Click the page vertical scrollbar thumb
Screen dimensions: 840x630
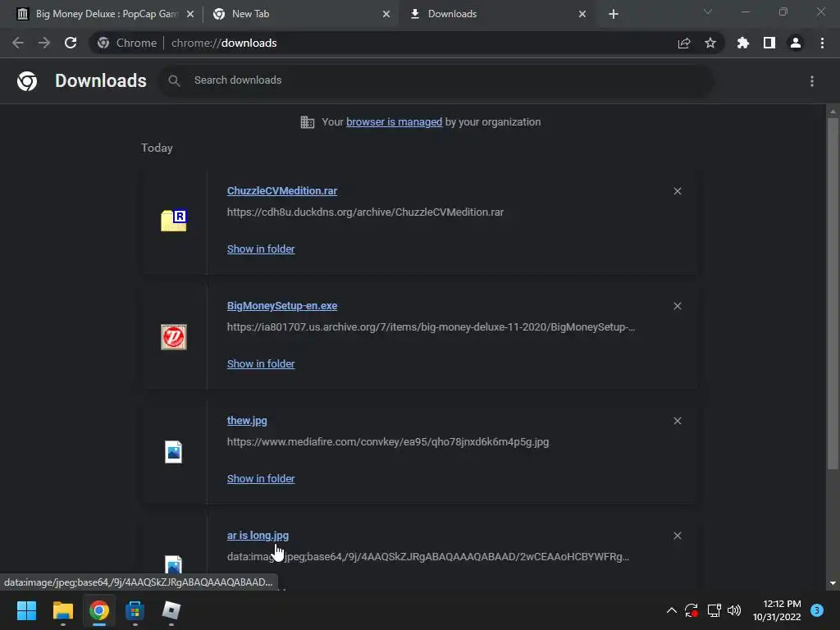coord(833,294)
